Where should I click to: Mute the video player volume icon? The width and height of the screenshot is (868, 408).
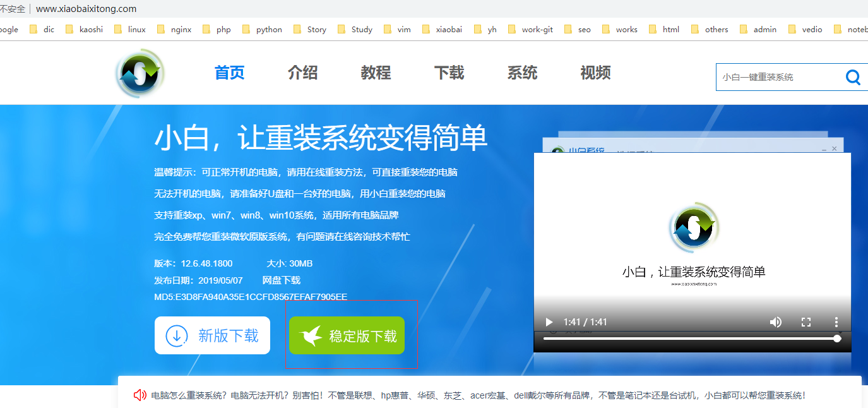pos(775,321)
